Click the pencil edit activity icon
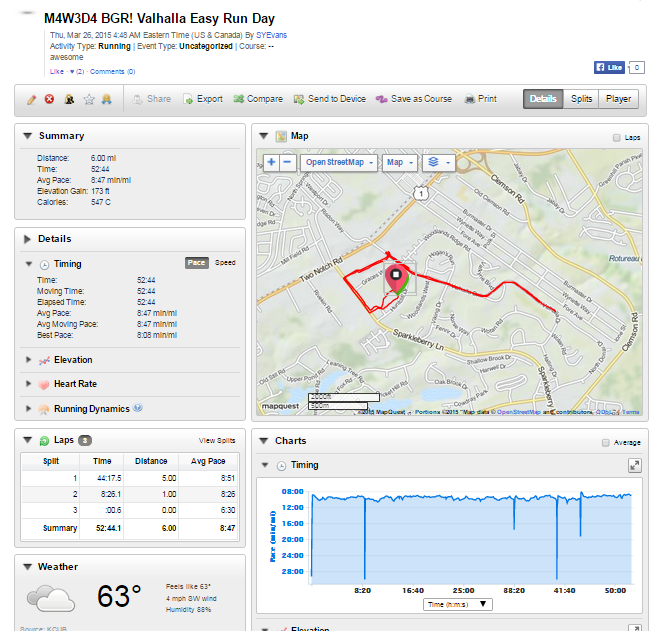 pyautogui.click(x=31, y=99)
